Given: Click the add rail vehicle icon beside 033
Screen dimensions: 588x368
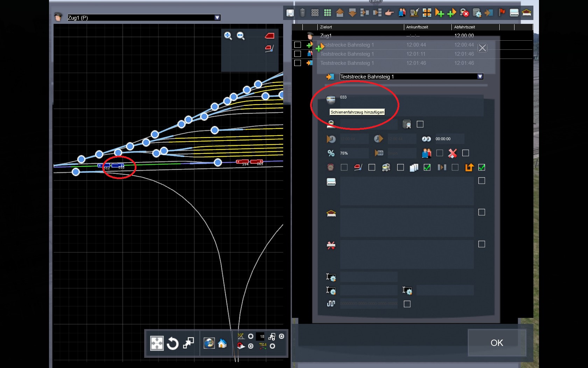Looking at the screenshot, I should (x=331, y=100).
